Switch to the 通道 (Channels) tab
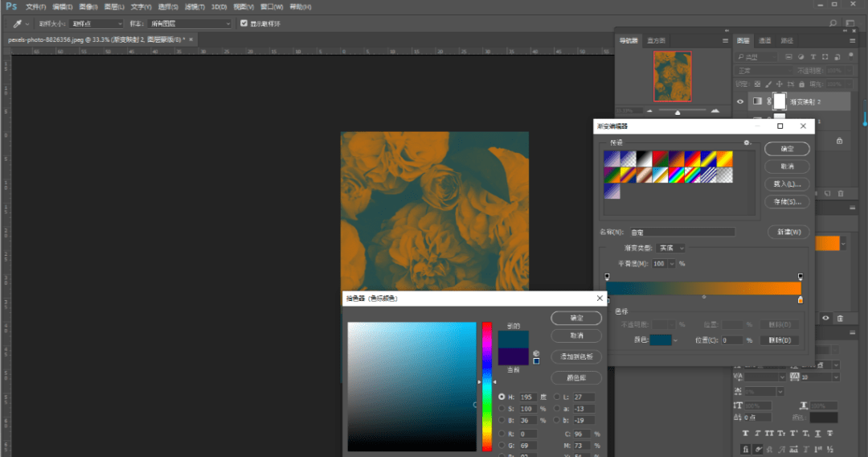868x457 pixels. [765, 40]
